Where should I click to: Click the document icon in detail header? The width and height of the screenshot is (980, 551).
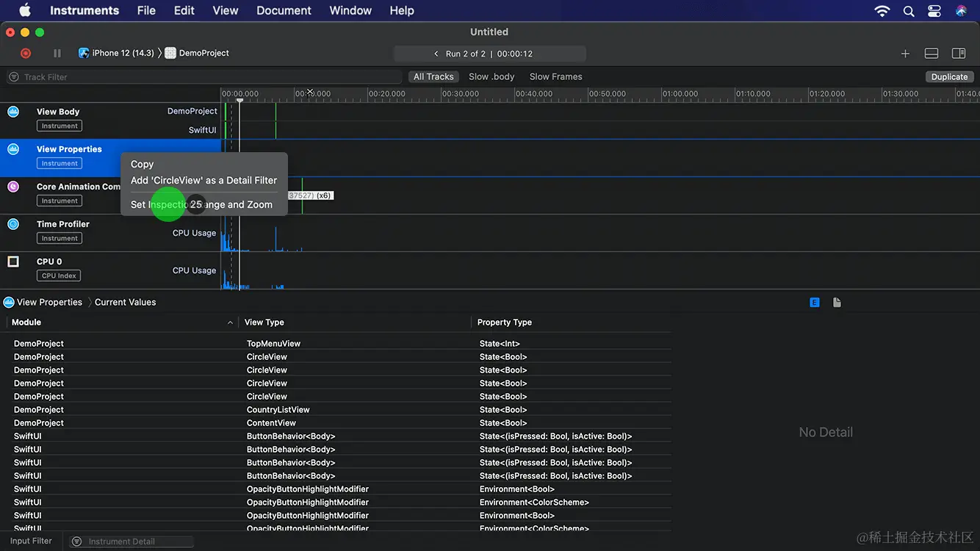(x=837, y=302)
